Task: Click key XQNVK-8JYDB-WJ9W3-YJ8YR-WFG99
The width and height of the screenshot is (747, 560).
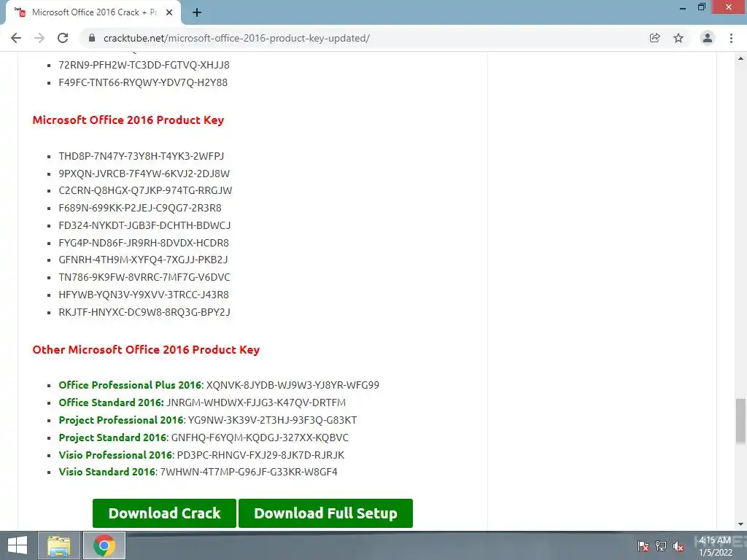Action: (293, 385)
